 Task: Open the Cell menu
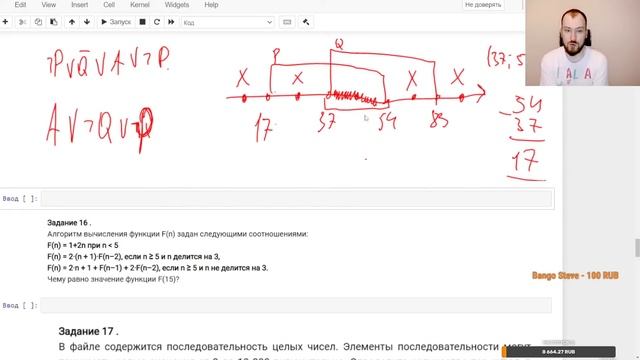(109, 5)
